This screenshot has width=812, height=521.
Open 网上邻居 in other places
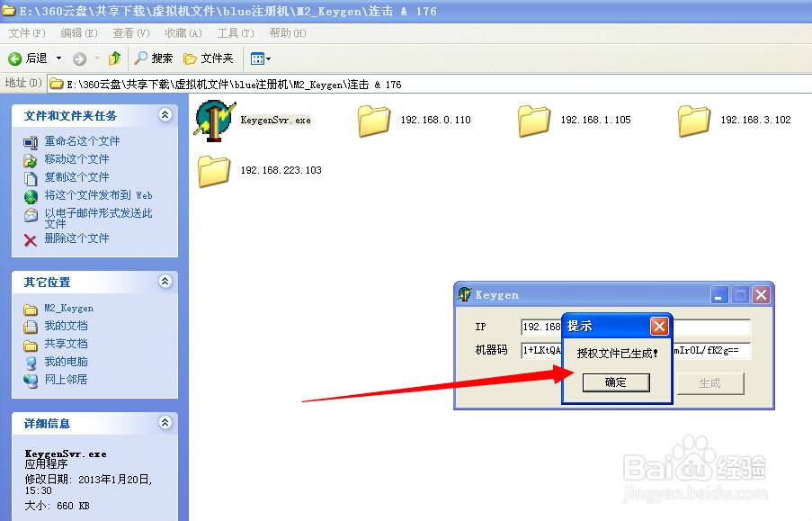66,380
